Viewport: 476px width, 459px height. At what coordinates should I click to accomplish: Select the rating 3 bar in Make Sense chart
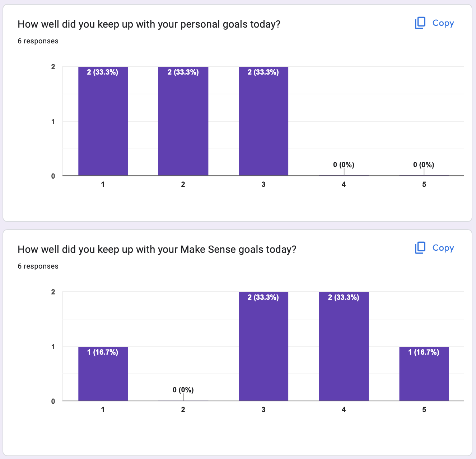pos(263,346)
